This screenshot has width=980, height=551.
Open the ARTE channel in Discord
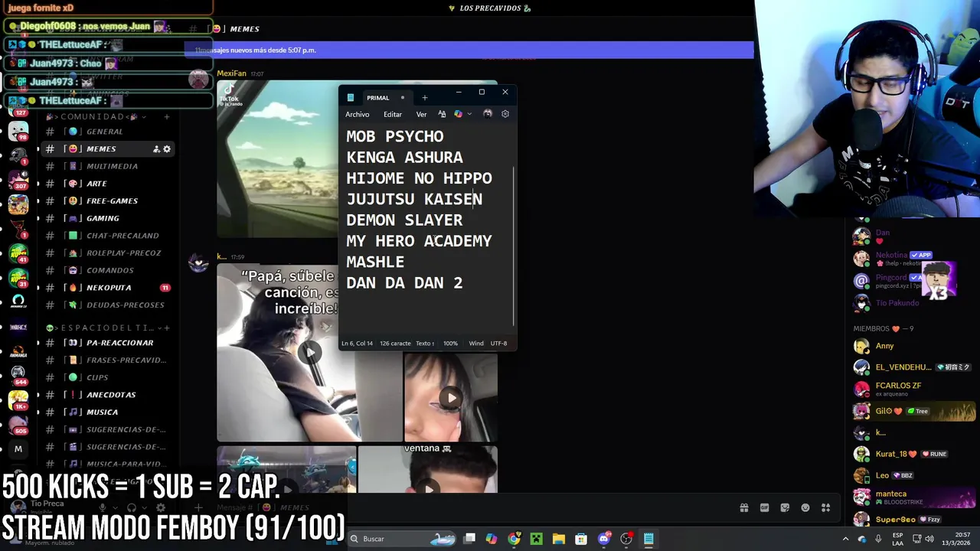[x=107, y=184]
